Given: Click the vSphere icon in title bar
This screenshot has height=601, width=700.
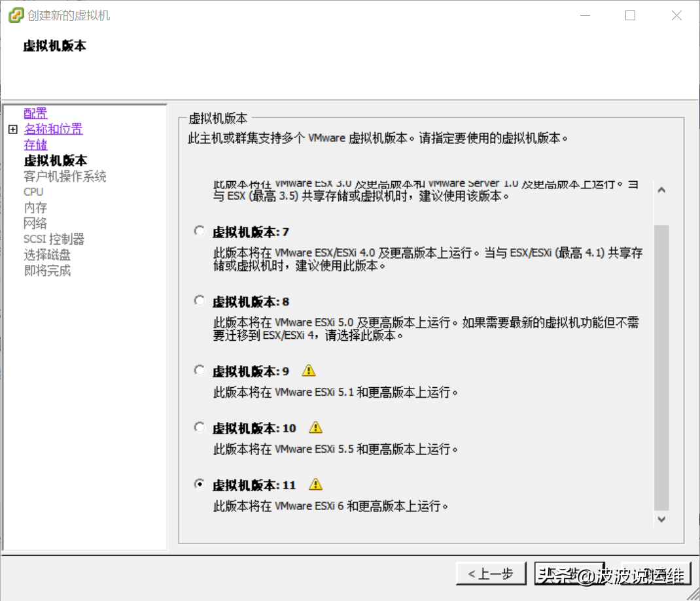Looking at the screenshot, I should (16, 15).
